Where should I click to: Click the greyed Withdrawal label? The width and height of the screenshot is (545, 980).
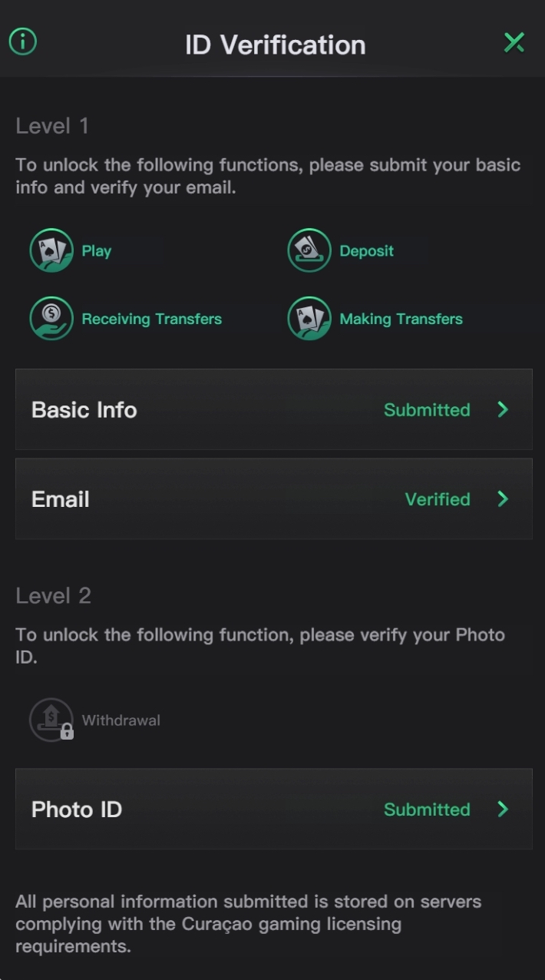121,720
